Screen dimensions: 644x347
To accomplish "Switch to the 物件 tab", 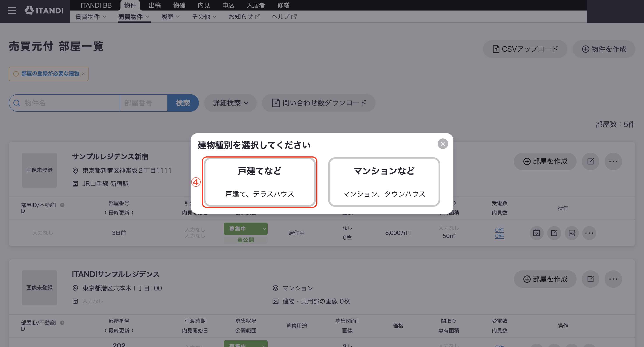I will 130,5.
